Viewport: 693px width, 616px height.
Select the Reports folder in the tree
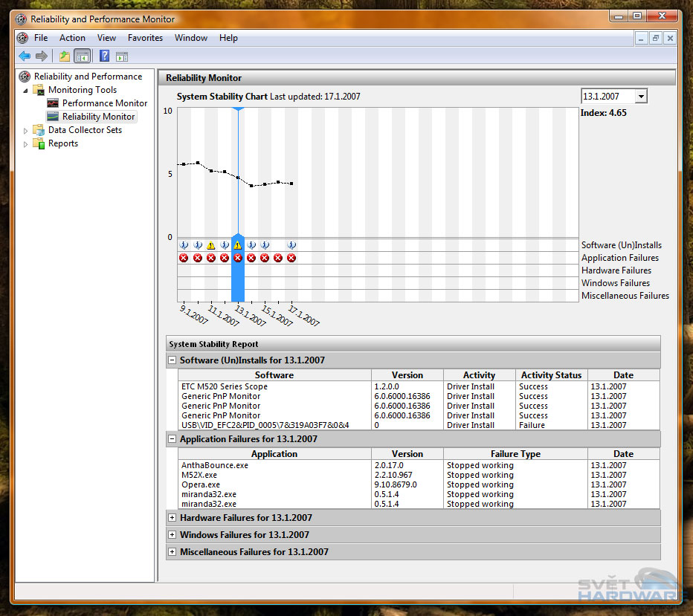coord(62,143)
